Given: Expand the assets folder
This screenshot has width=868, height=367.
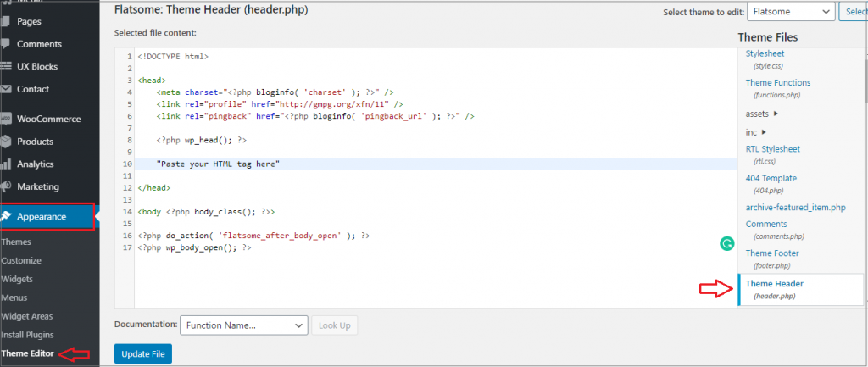Looking at the screenshot, I should [x=762, y=114].
